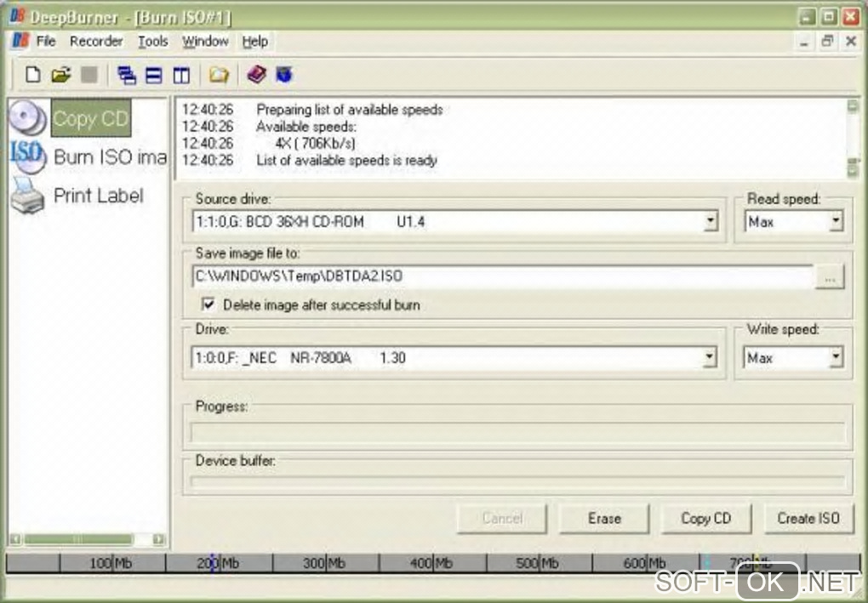Screen dimensions: 868x603
Task: Click the browse button for image file
Action: (830, 276)
